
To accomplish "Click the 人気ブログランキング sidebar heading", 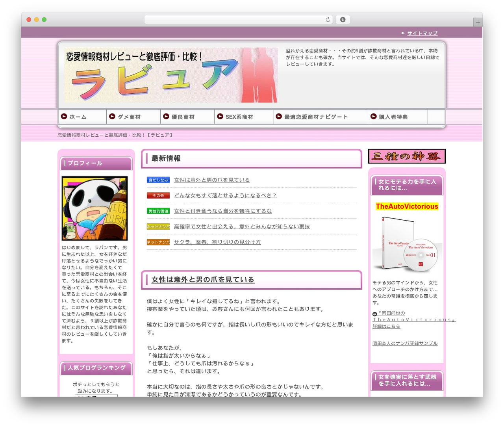I will [x=96, y=368].
